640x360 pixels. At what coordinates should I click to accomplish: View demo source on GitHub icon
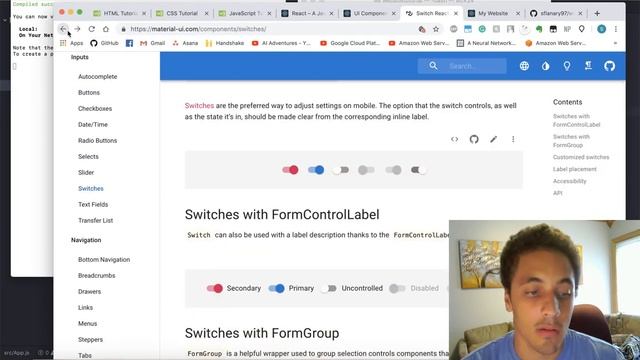[474, 139]
